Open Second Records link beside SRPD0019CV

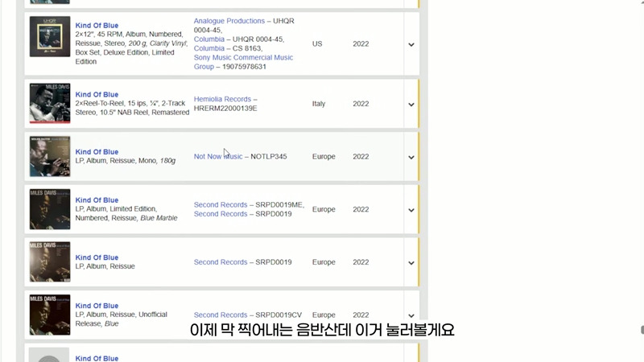(x=221, y=315)
